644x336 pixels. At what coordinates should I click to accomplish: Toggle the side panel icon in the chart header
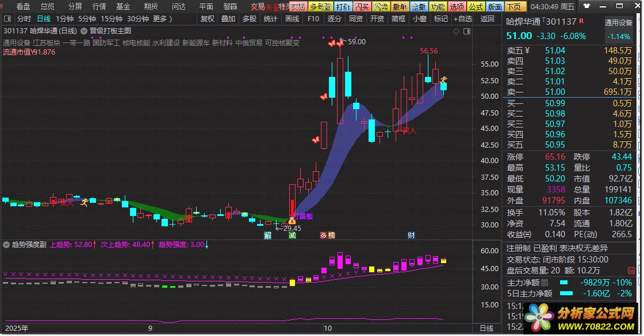point(467,31)
